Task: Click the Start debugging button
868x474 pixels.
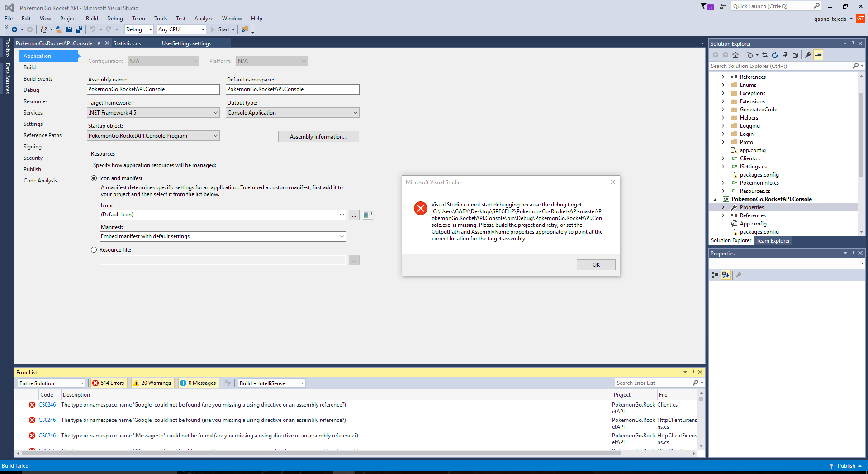Action: coord(222,29)
